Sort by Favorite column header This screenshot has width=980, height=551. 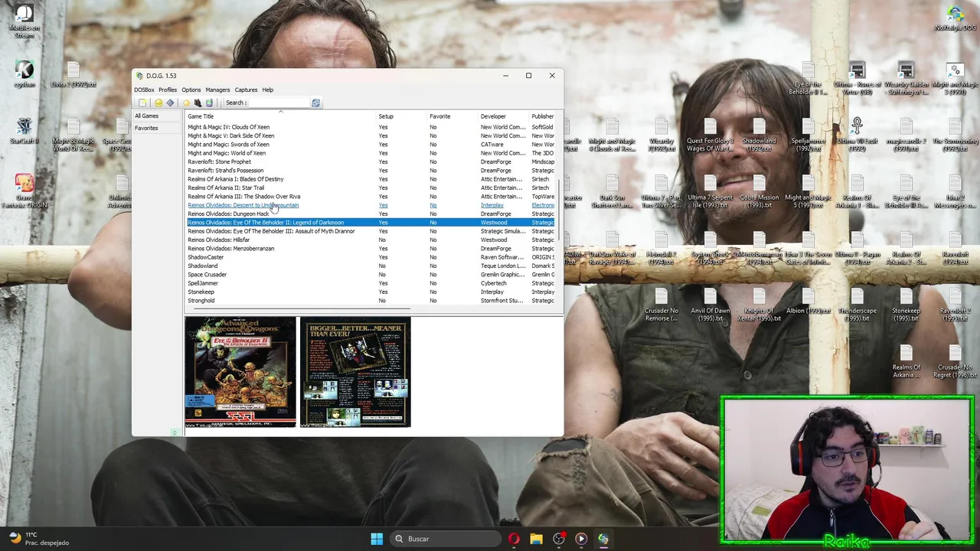(x=452, y=116)
